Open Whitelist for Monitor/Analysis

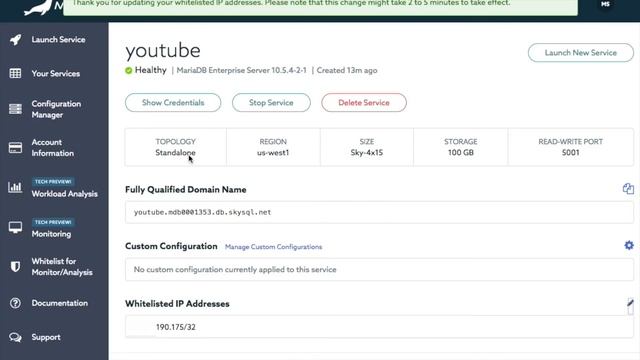[x=62, y=267]
